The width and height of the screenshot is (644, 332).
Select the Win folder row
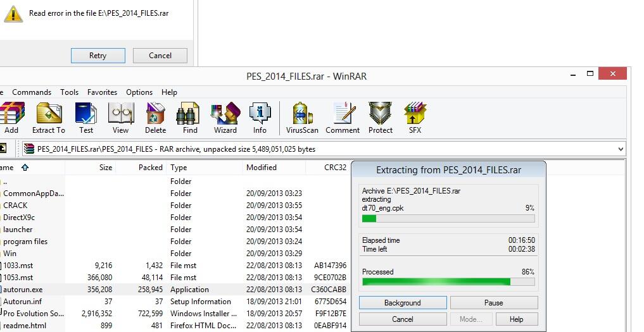(175, 253)
